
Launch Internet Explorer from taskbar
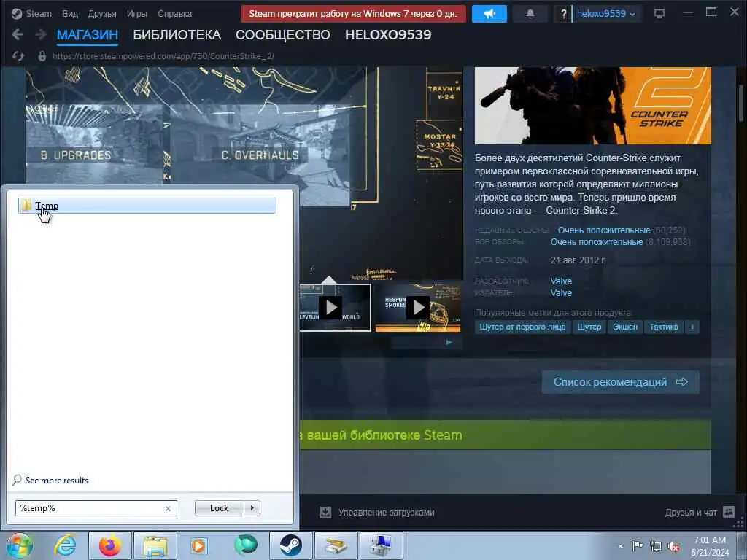(65, 545)
